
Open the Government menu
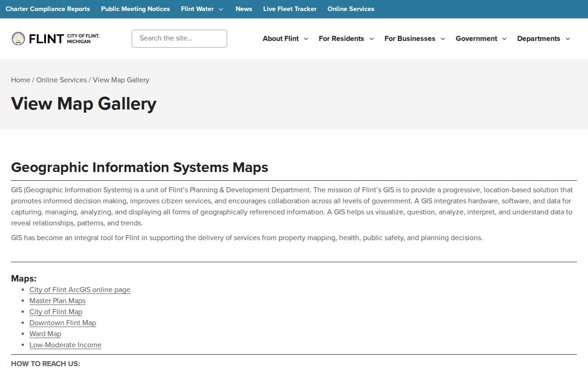tap(476, 39)
